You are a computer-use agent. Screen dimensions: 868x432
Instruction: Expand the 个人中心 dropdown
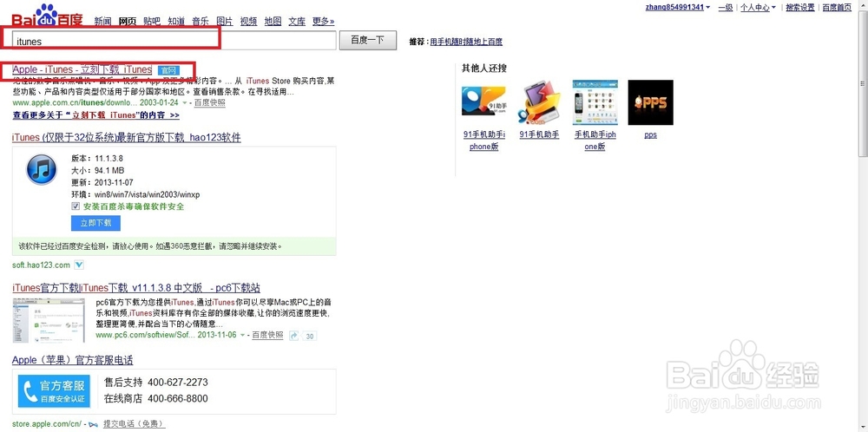[773, 8]
